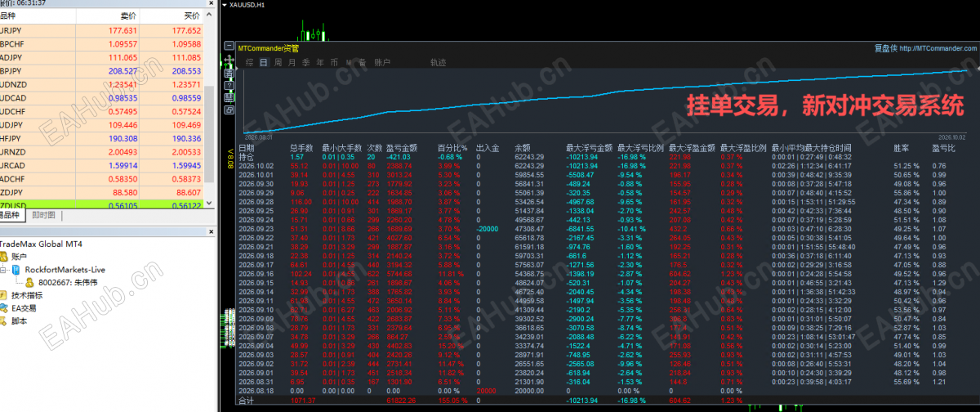This screenshot has width=980, height=412.
Task: Switch to the 账户 account tab in MTCommander
Action: 382,62
